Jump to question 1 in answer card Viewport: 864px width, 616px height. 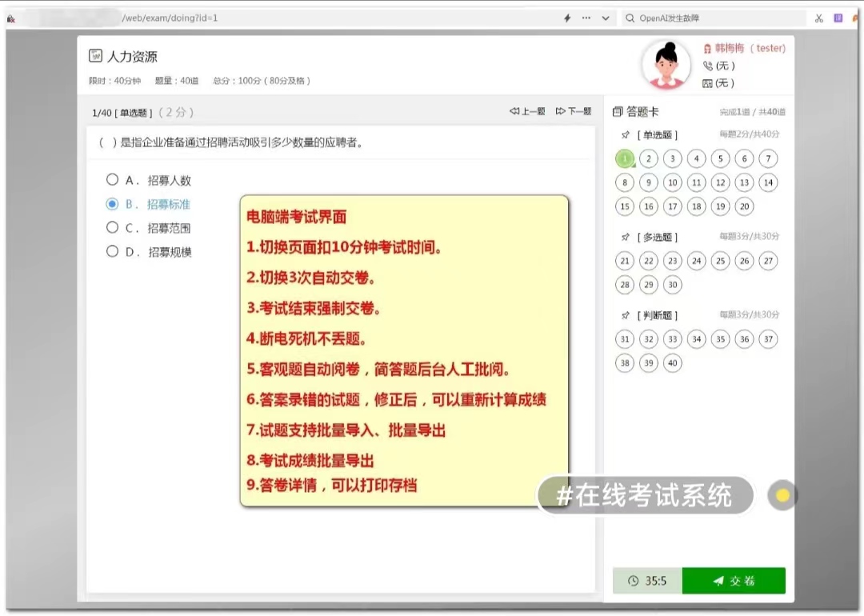click(625, 158)
